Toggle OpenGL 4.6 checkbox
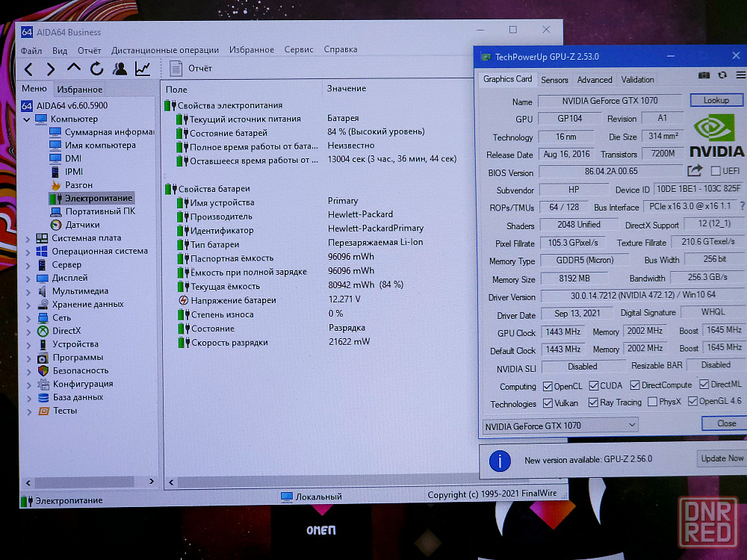This screenshot has height=560, width=747. (x=692, y=401)
